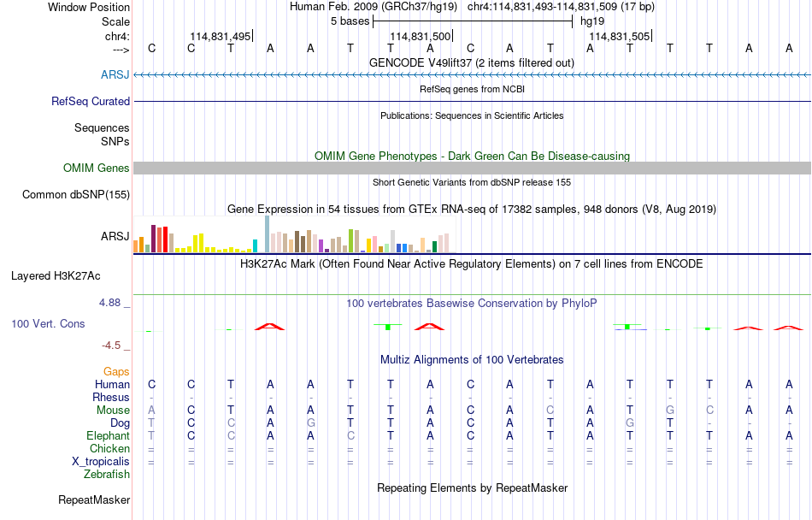Click the Human Feb. 2009 (GRCh37/hg19) text

click(374, 7)
